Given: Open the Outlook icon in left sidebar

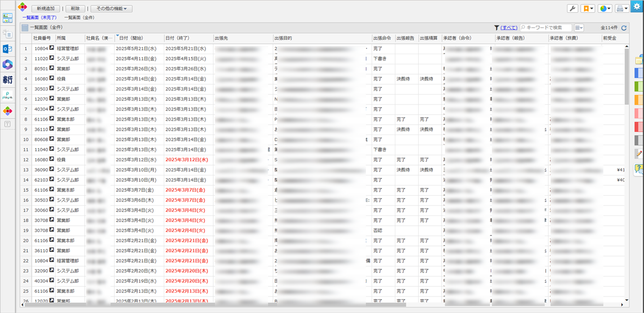Looking at the screenshot, I should click(x=8, y=49).
